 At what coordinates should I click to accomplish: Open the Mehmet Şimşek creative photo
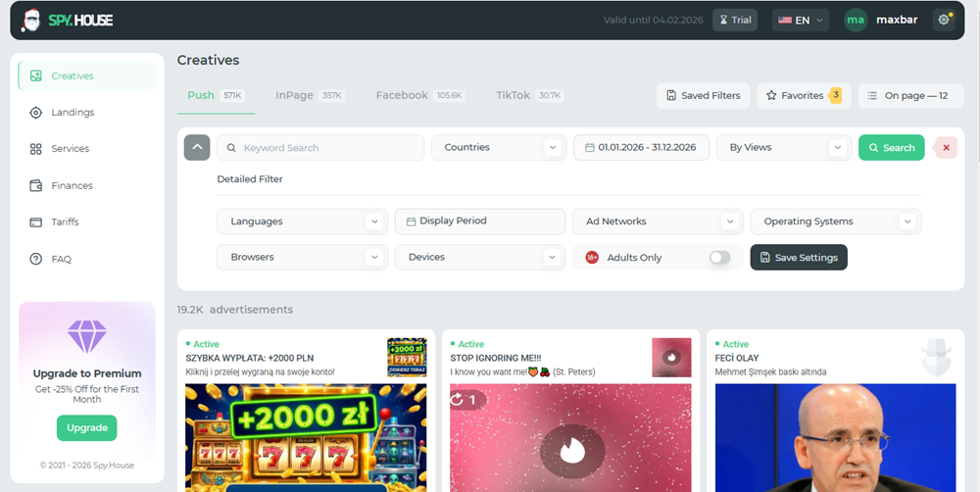tap(836, 438)
